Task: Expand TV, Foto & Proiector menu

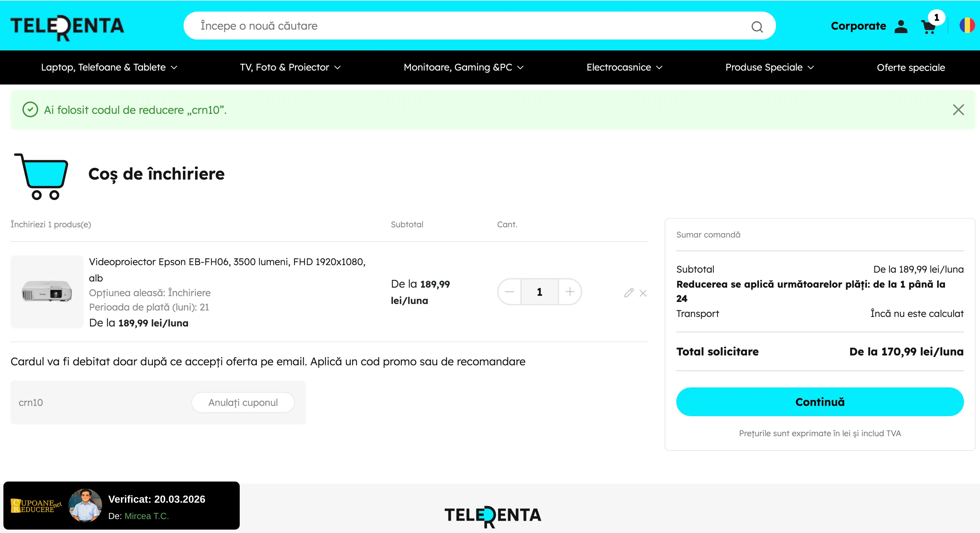Action: tap(290, 67)
